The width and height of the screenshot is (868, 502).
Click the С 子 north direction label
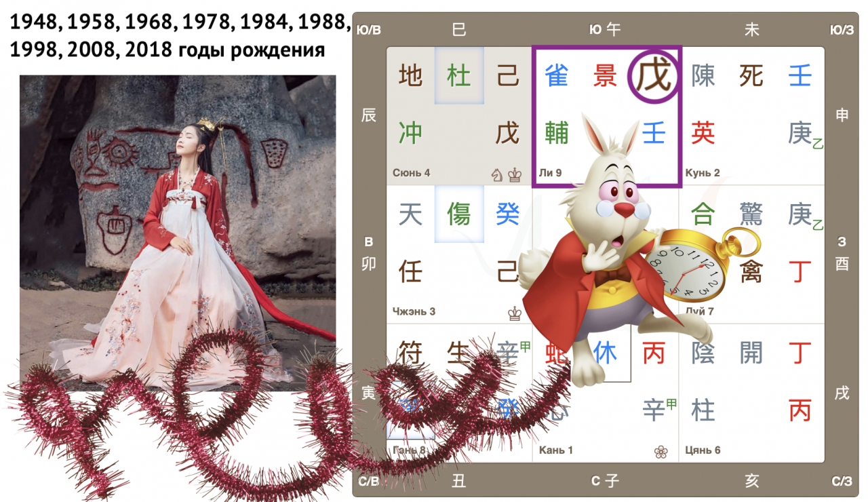pyautogui.click(x=605, y=481)
